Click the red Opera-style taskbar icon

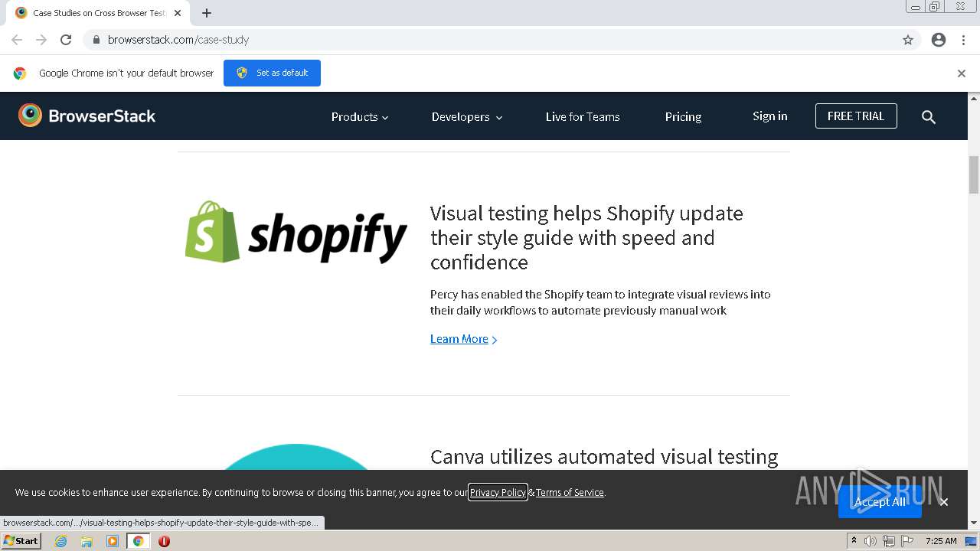point(164,541)
